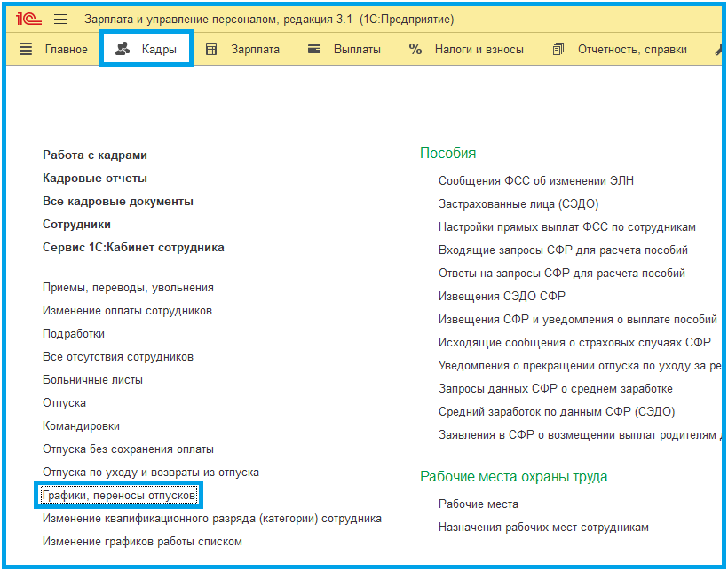The width and height of the screenshot is (728, 572).
Task: Click the documents icon beside Отчетность, справки
Action: tap(558, 49)
